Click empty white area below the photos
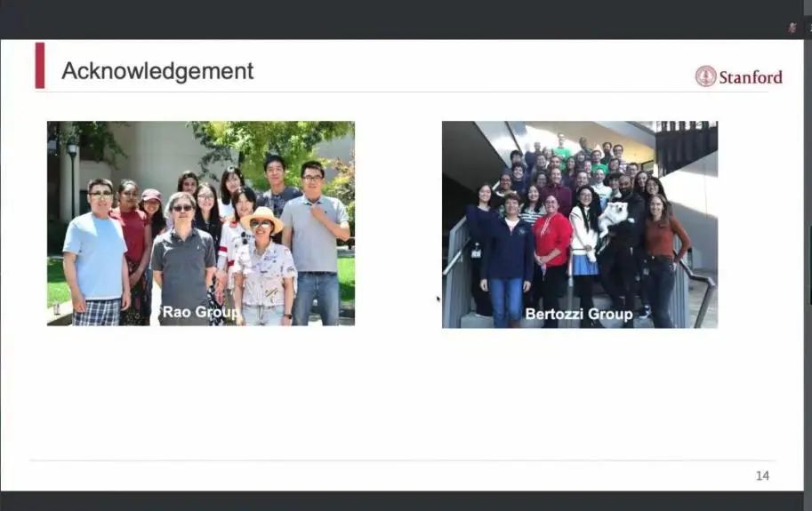812x511 pixels. coord(400,391)
